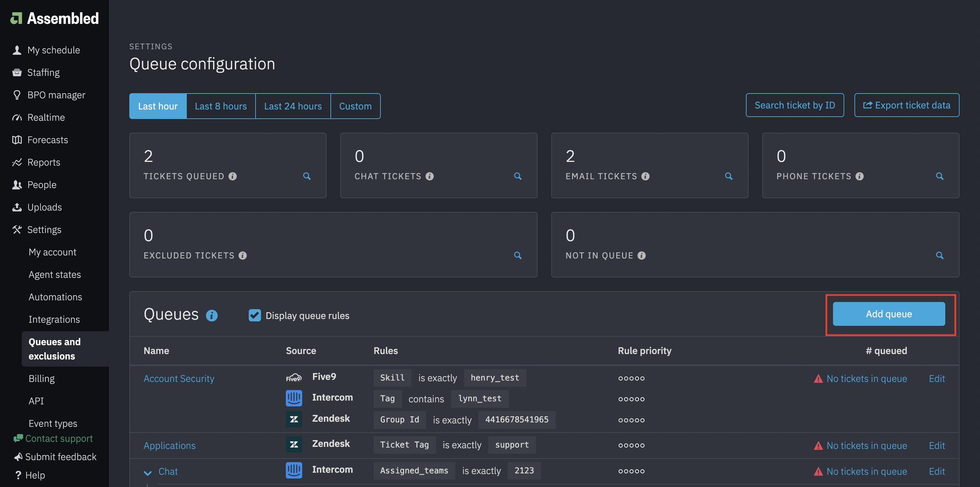
Task: Click the Intercom icon on Chat row
Action: (x=294, y=470)
